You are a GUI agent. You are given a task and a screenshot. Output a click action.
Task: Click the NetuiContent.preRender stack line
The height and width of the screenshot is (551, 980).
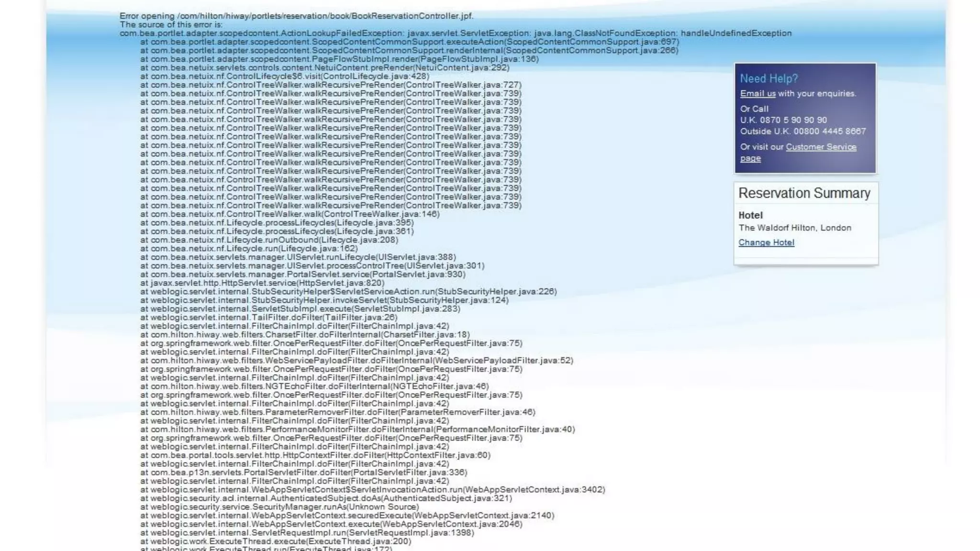tap(324, 67)
